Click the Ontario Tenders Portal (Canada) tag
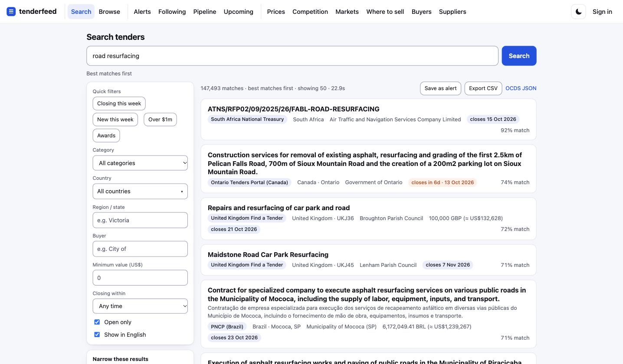Screen dimensions: 623x364 pos(249,182)
